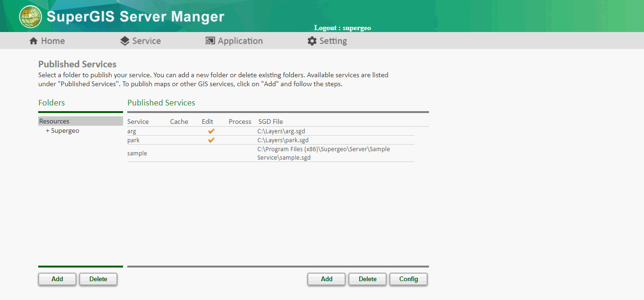Click the SGD File column header
The image size is (644, 300).
271,122
